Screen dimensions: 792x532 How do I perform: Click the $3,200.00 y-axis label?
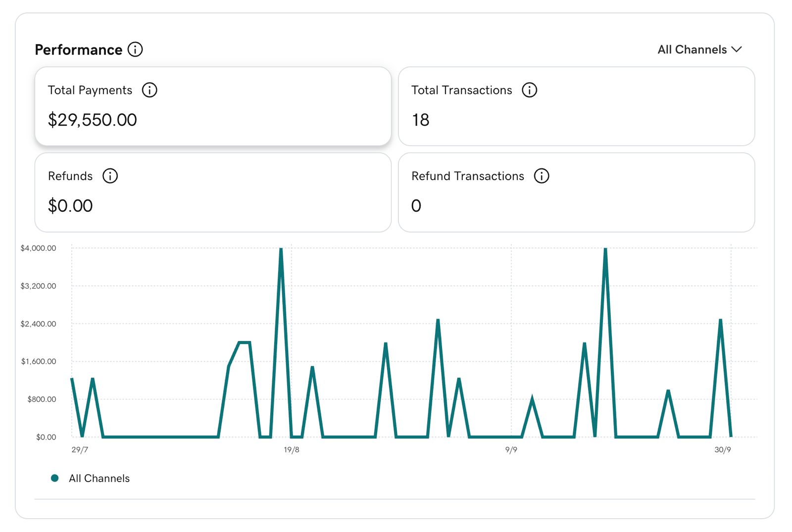click(x=38, y=286)
